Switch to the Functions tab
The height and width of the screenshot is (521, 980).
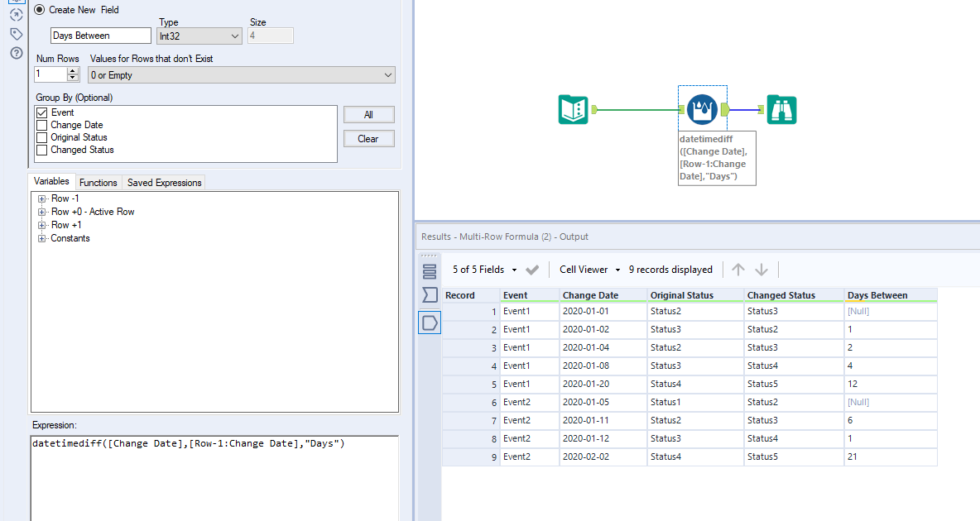coord(98,181)
